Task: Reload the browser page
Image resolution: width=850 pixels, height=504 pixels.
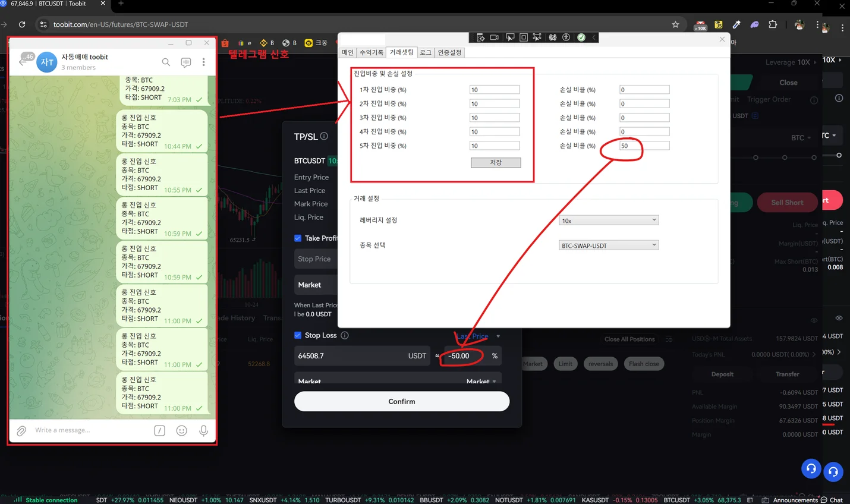Action: coord(22,24)
